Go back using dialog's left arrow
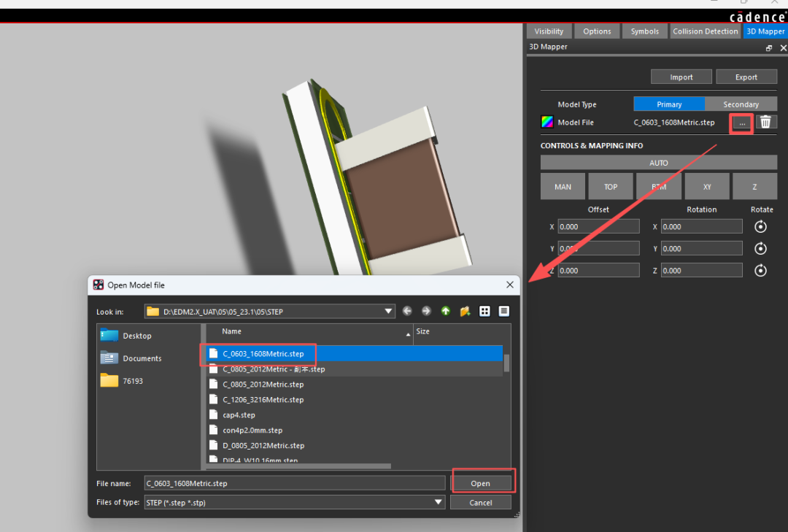Image resolution: width=788 pixels, height=532 pixels. 407,312
